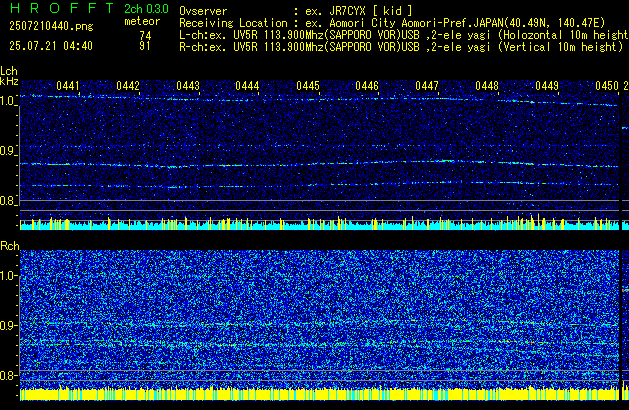Click the '2ch 0.3.0' version label

pos(146,9)
